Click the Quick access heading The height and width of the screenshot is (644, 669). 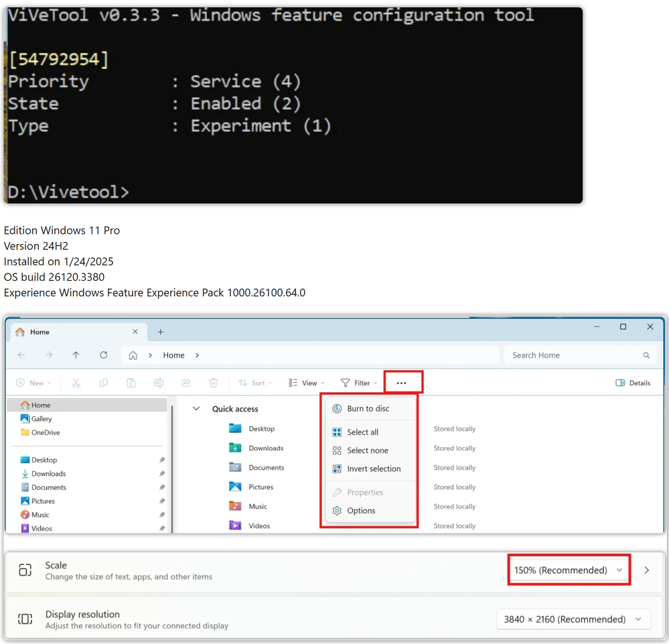coord(235,409)
